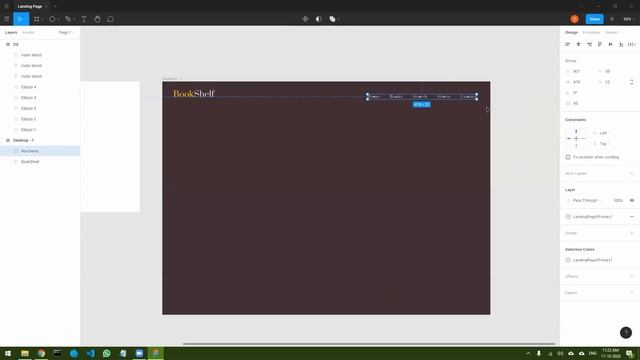The width and height of the screenshot is (640, 360).
Task: Detach the fill style with the unlink button
Action: click(x=632, y=217)
